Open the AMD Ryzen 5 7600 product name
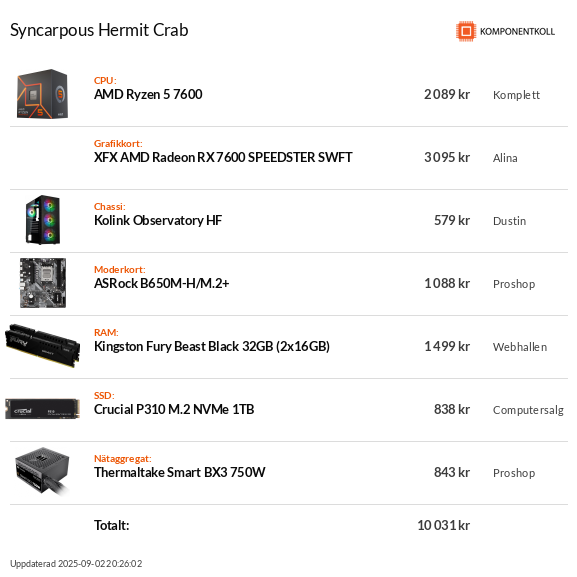The height and width of the screenshot is (577, 577). (x=148, y=95)
